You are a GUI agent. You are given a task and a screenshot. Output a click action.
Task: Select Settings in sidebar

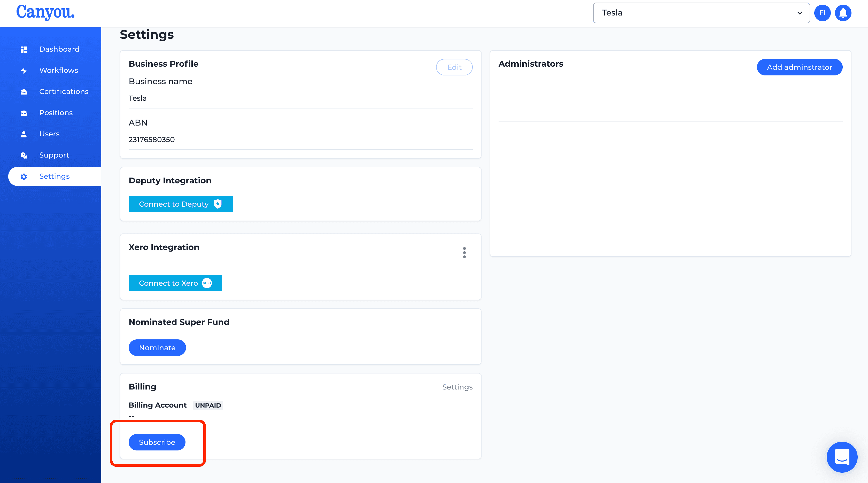[x=54, y=176]
